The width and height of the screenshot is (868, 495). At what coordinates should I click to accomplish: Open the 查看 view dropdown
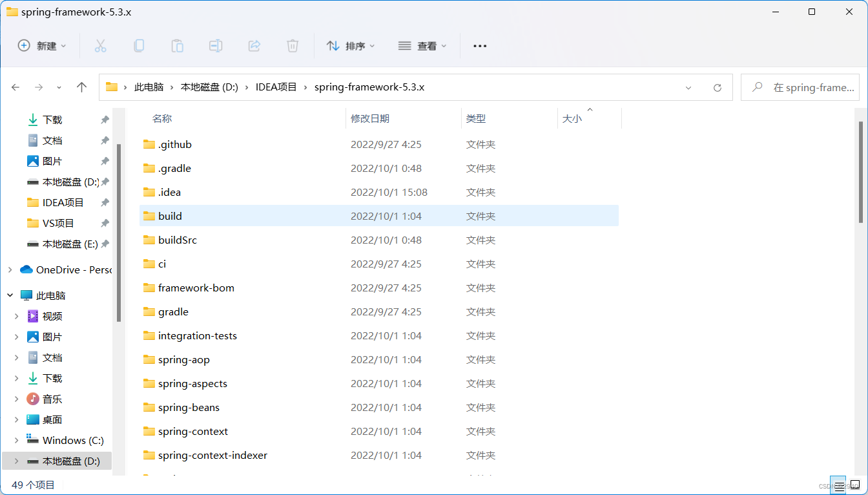[422, 46]
